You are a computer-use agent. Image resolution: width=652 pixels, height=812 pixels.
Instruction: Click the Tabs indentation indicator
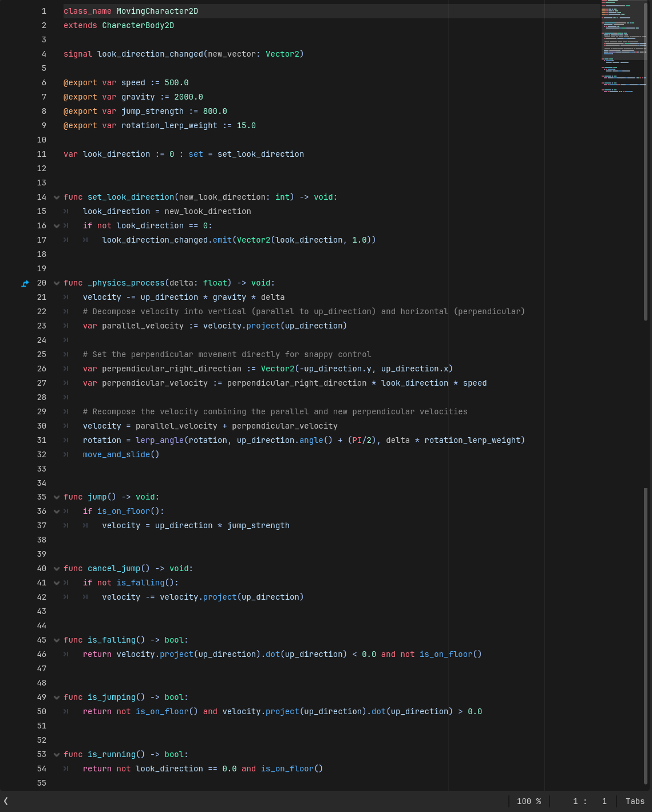click(635, 801)
